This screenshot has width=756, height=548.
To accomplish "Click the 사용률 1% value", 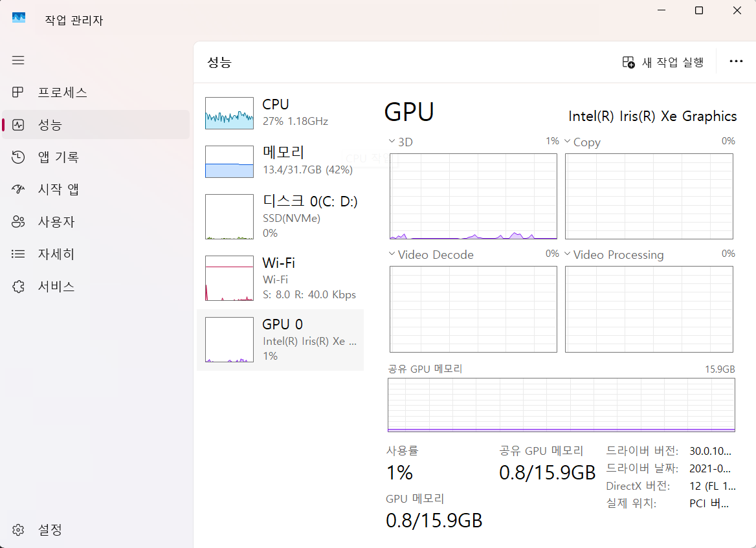I will click(400, 472).
